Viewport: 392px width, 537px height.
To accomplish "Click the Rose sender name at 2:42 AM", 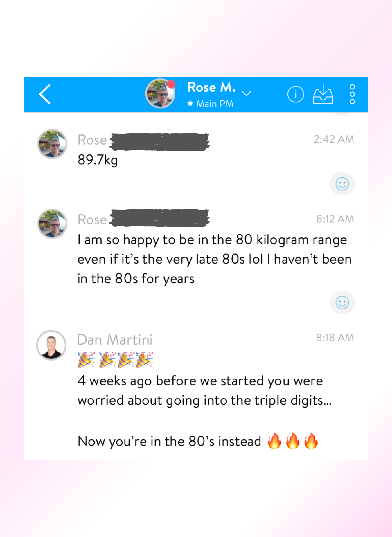I will pos(92,140).
